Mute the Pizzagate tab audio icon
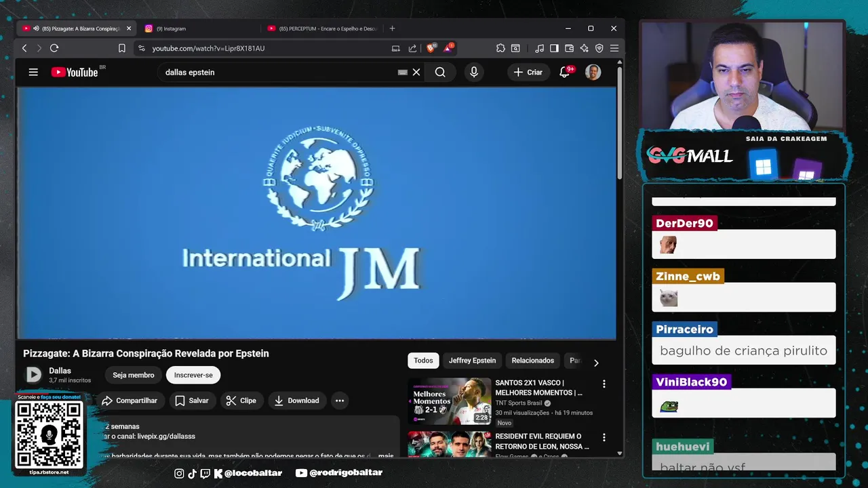Screen dimensions: 868x488 [36, 28]
